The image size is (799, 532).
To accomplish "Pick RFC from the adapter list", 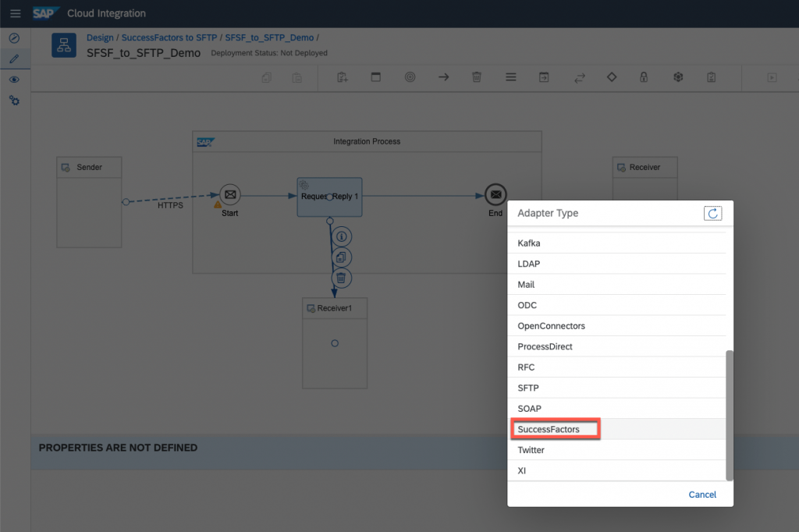I will pyautogui.click(x=616, y=367).
